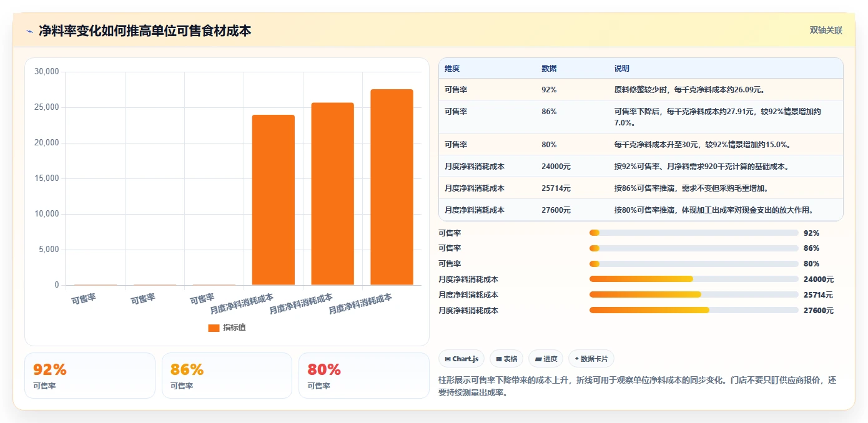Click the bar icon inside the 进度 tag
Viewport: 868px width, 423px height.
[538, 359]
